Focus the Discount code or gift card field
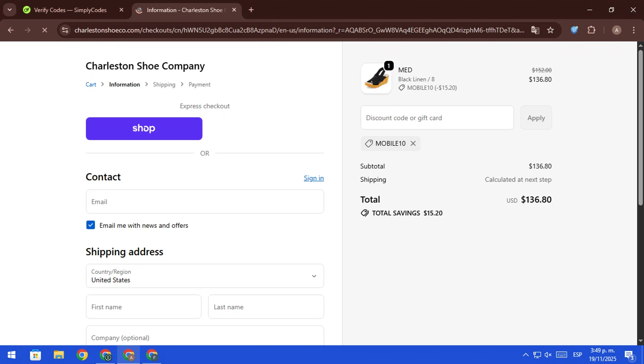This screenshot has width=644, height=364. (437, 118)
